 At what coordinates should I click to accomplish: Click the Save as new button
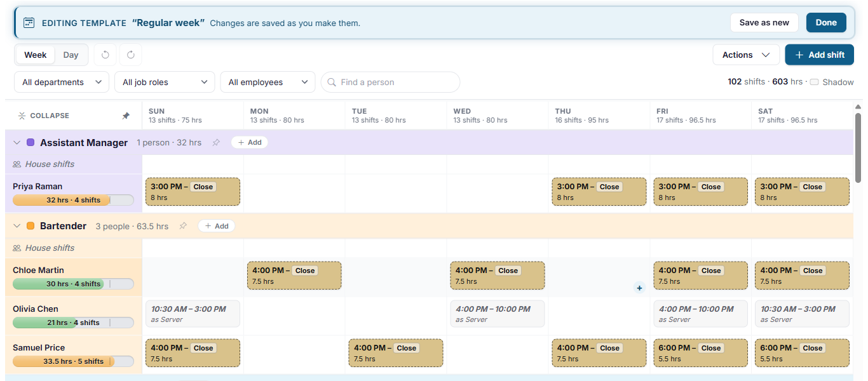764,22
